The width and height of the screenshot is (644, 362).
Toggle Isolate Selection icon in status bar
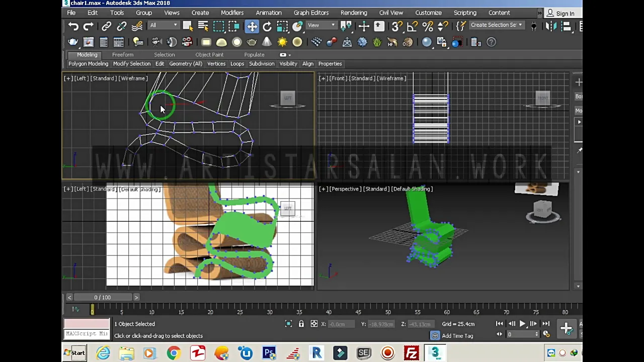coord(288,324)
